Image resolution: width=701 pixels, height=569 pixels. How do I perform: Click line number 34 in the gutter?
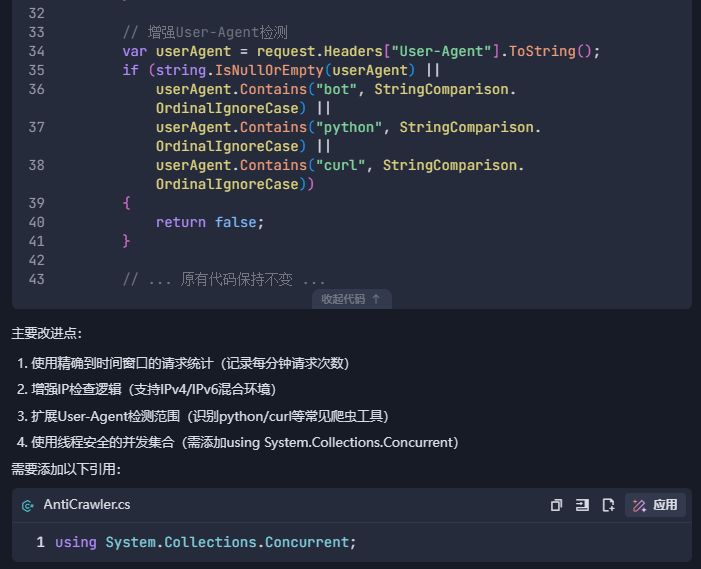click(x=37, y=51)
